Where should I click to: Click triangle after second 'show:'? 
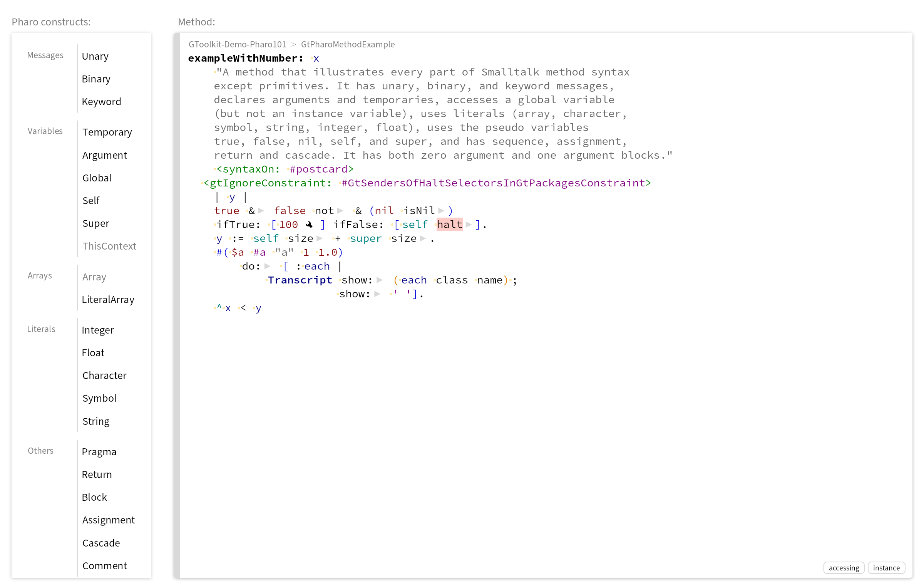[x=377, y=294]
